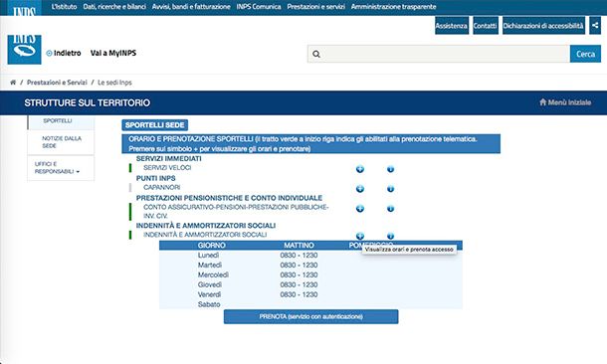The height and width of the screenshot is (364, 607).
Task: Open the Prestazioni e servizi menu
Action: point(315,7)
